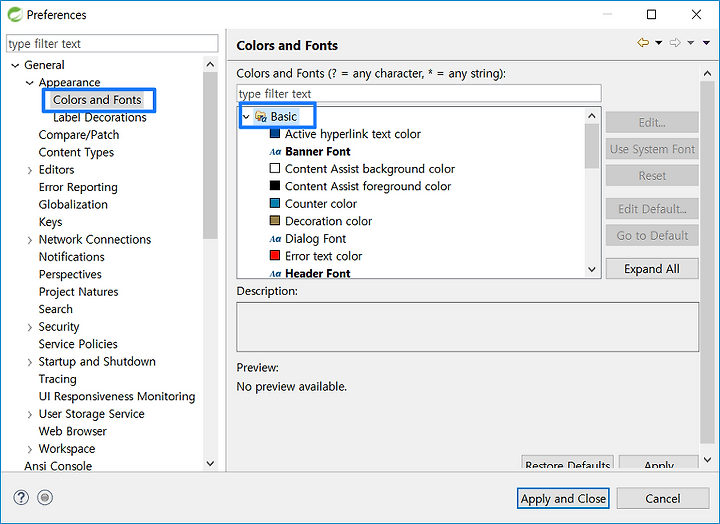Expand the Editors tree node

[x=30, y=170]
